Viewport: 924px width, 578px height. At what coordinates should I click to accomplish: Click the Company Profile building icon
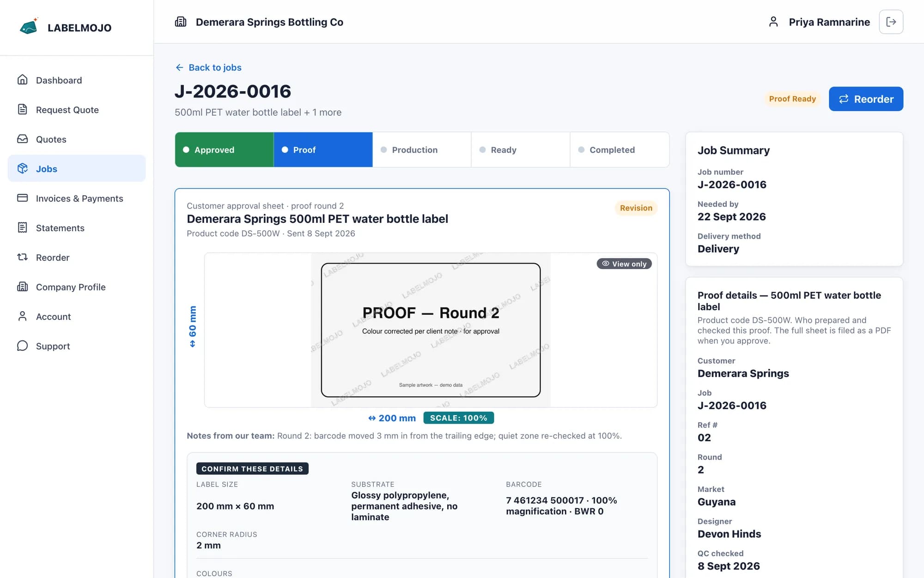[x=22, y=287]
